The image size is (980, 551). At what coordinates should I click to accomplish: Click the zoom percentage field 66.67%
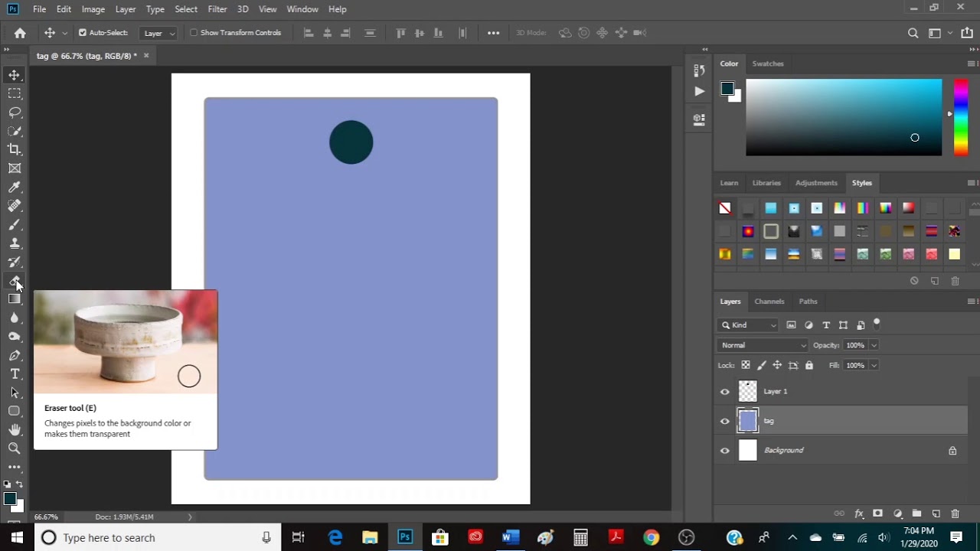pyautogui.click(x=46, y=517)
